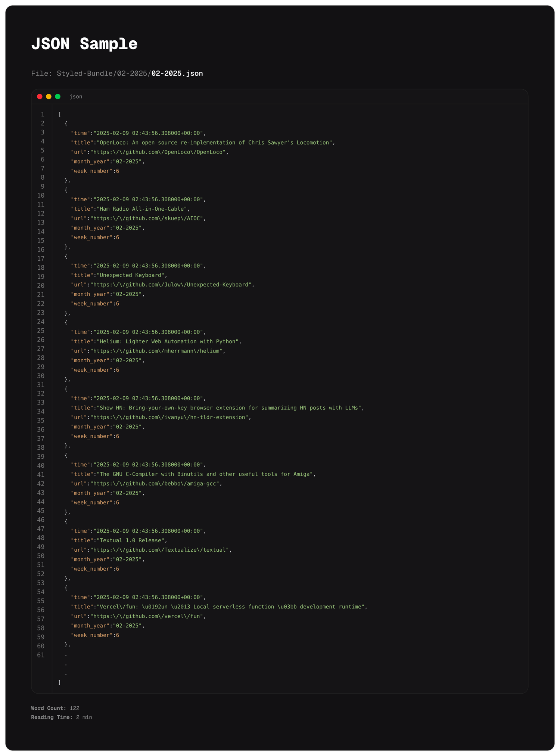Click the mherrmann helium GitHub URL
The image size is (560, 756).
pyautogui.click(x=158, y=351)
